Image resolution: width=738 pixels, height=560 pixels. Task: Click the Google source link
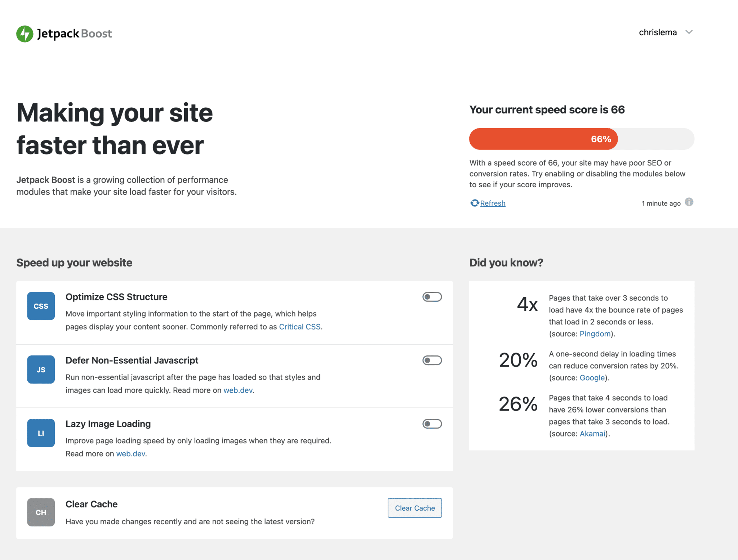coord(592,378)
